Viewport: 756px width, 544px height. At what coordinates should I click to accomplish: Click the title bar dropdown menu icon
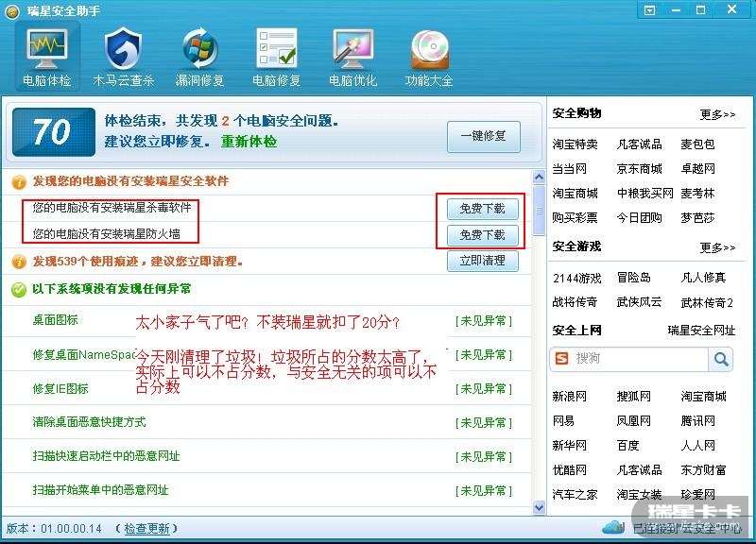[649, 10]
